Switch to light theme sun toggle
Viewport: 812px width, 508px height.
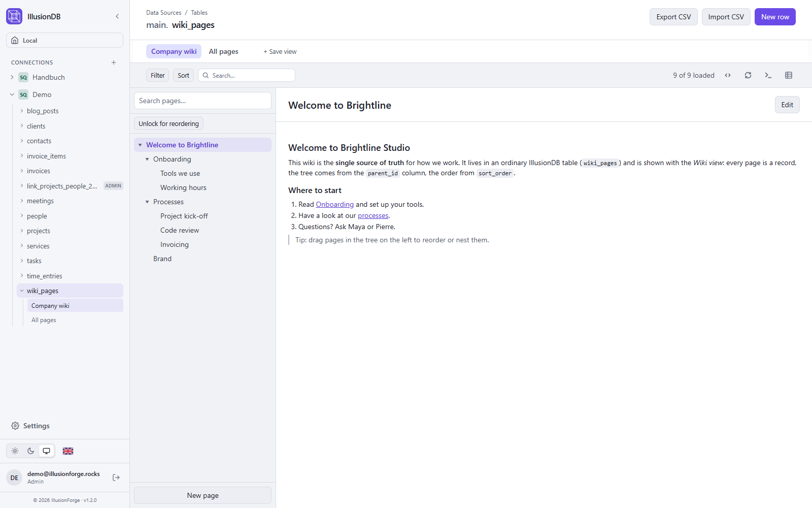[15, 451]
